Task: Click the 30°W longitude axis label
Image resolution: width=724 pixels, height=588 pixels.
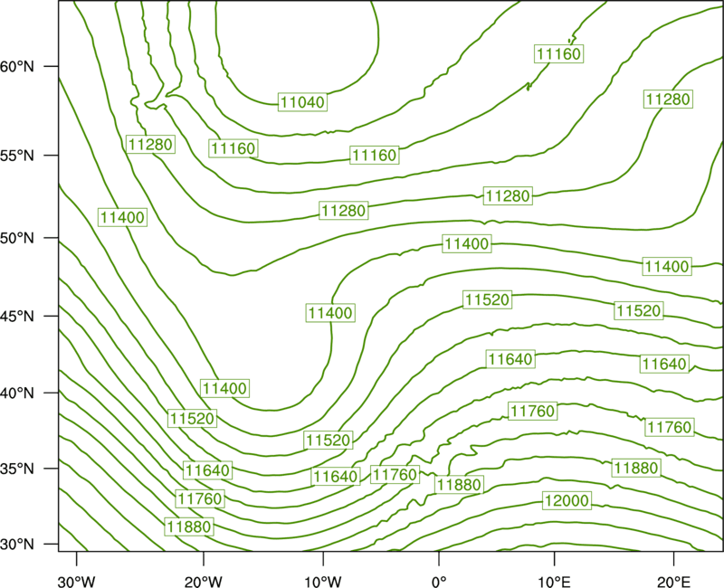Action: pyautogui.click(x=77, y=582)
